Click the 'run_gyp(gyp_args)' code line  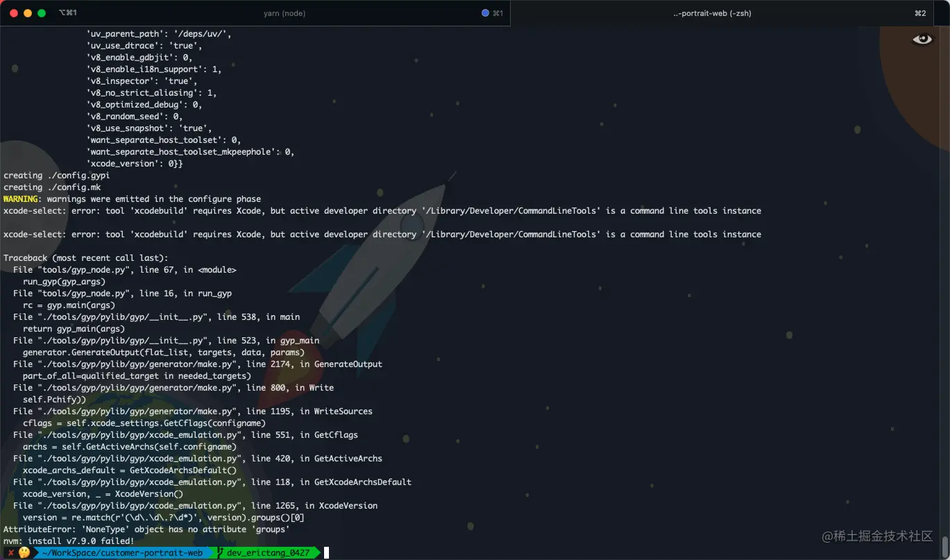[64, 282]
